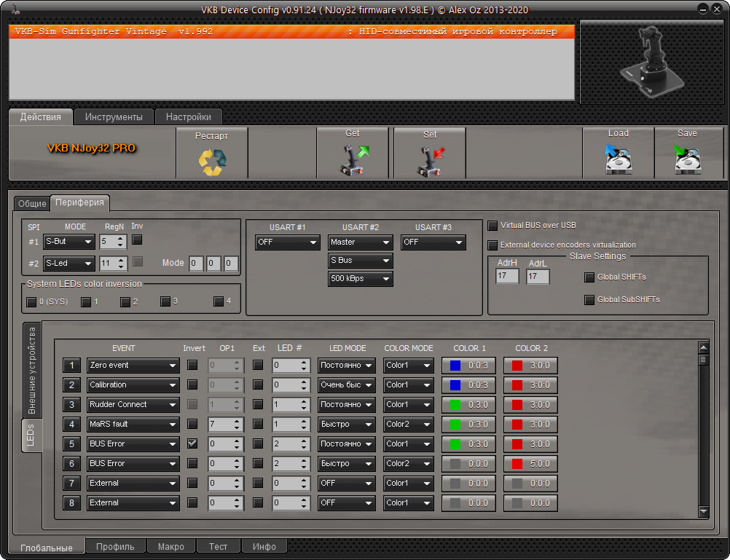
Task: Open the USART #2 Master dropdown
Action: point(361,242)
